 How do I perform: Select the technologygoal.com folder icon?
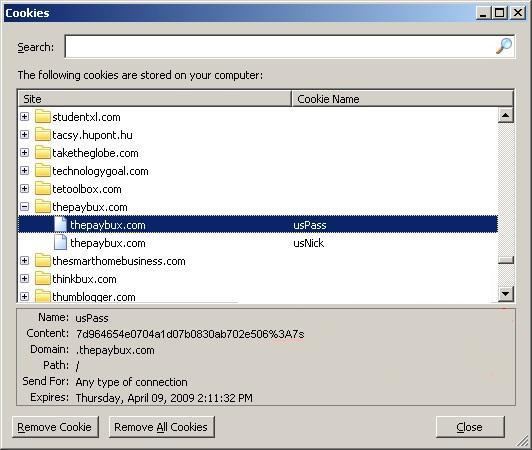(43, 171)
